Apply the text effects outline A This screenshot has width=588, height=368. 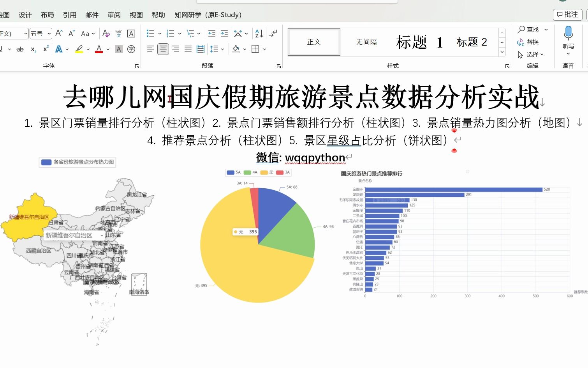[59, 49]
